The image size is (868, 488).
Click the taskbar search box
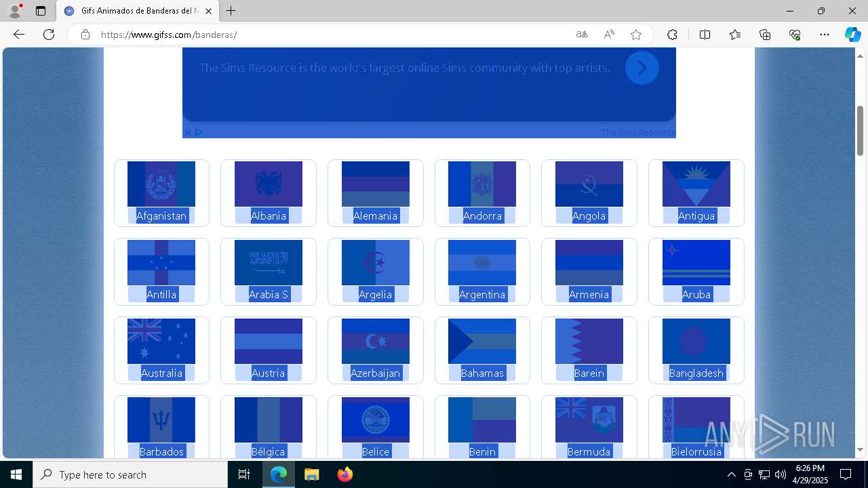pyautogui.click(x=130, y=474)
